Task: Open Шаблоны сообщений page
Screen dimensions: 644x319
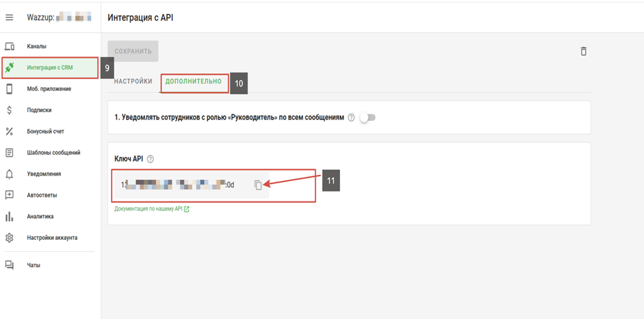Action: [x=53, y=153]
